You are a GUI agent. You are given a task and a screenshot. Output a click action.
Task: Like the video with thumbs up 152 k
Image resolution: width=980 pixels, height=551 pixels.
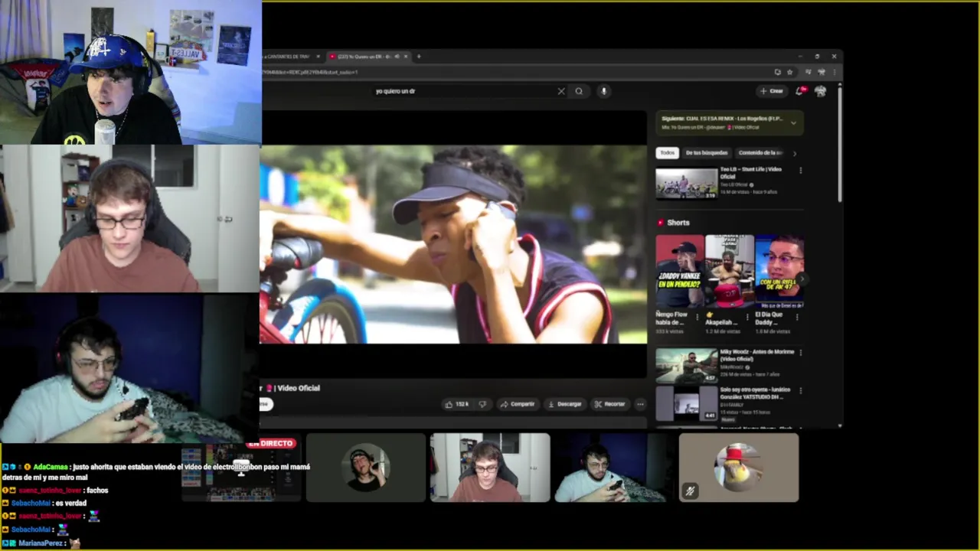point(456,404)
